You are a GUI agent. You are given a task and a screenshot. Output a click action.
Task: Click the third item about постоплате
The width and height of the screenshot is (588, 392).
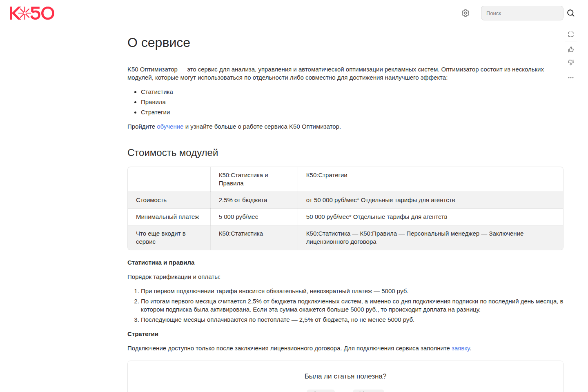click(278, 320)
